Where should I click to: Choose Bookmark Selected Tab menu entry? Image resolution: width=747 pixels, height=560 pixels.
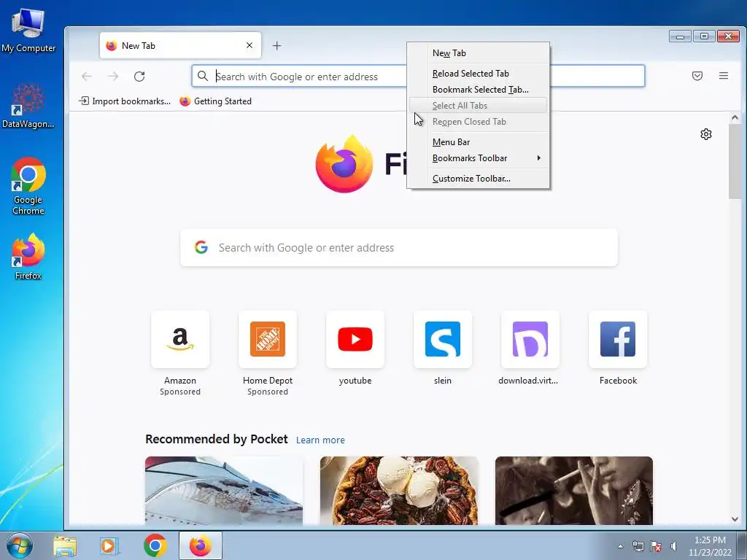pyautogui.click(x=478, y=90)
